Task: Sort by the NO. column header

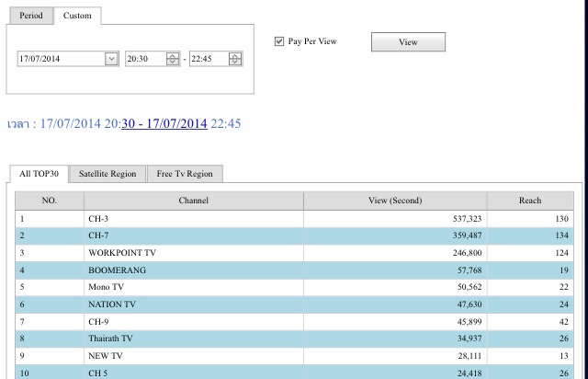Action: click(50, 201)
